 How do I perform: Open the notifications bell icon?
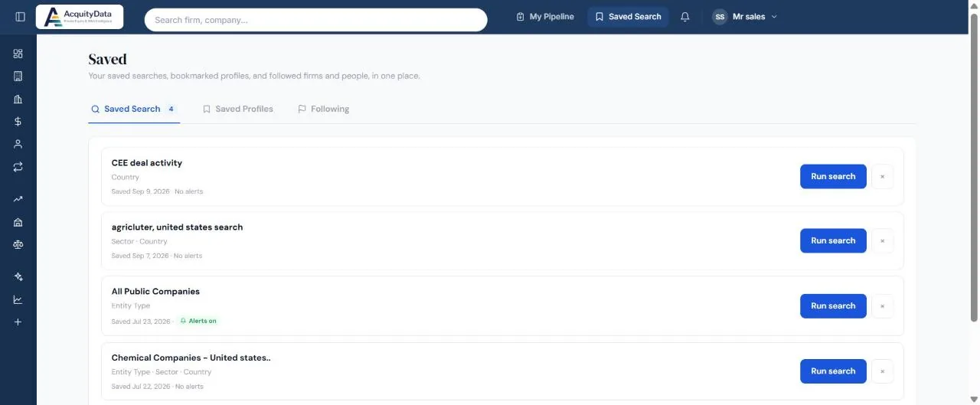point(685,17)
